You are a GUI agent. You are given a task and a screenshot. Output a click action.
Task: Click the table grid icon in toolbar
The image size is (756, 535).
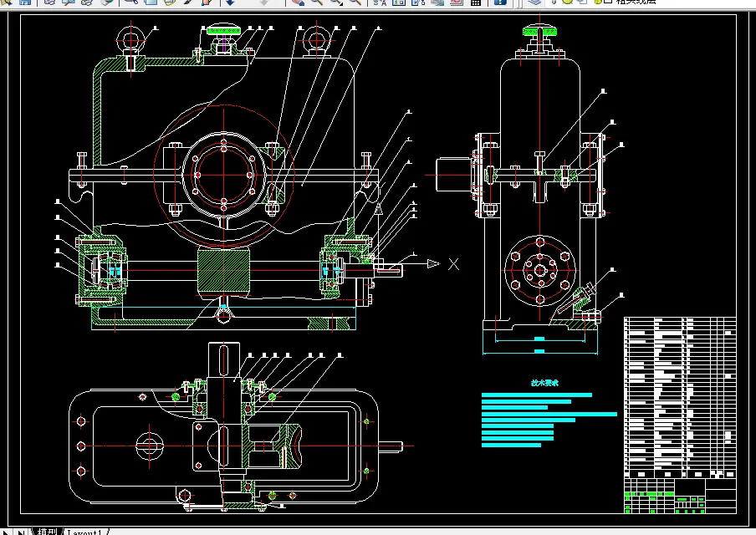pos(476,2)
